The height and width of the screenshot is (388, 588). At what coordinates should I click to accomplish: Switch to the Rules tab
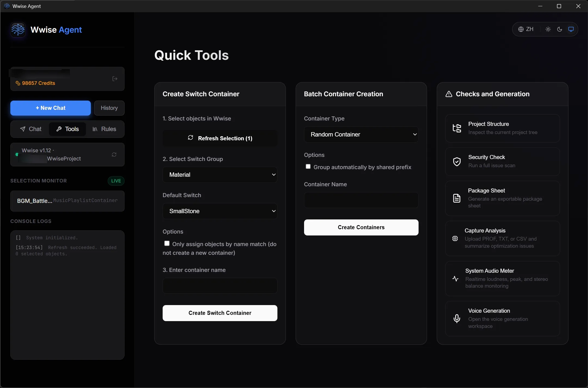coord(104,129)
